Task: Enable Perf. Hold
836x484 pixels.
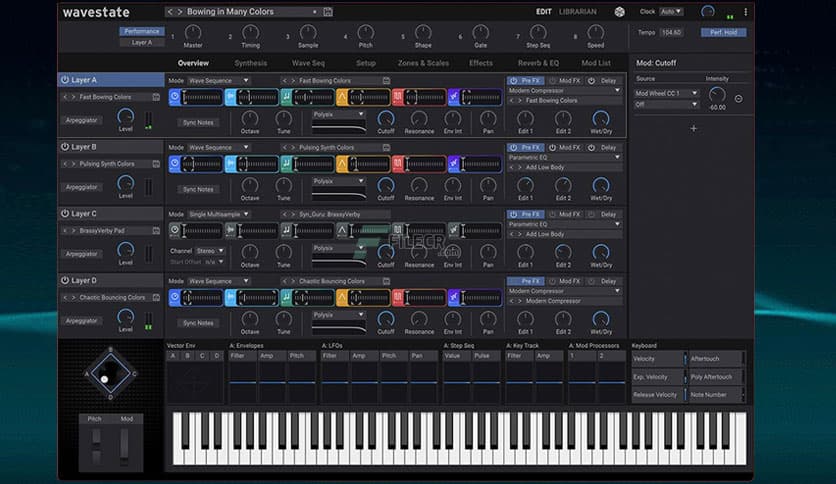Action: click(x=724, y=33)
